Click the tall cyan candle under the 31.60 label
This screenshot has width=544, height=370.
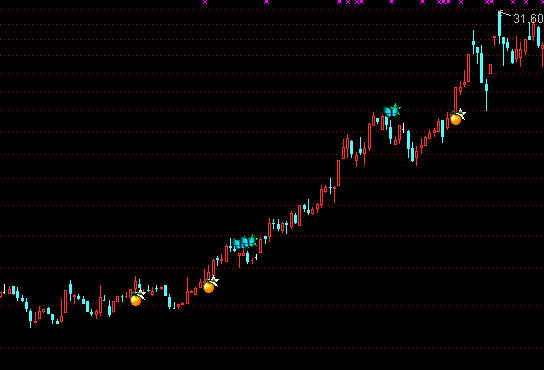500,27
